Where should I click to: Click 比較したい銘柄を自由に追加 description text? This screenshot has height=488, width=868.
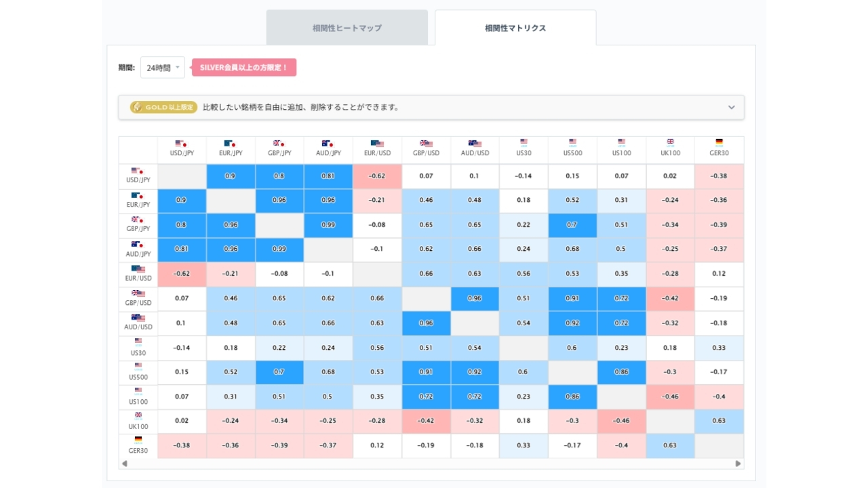coord(301,107)
